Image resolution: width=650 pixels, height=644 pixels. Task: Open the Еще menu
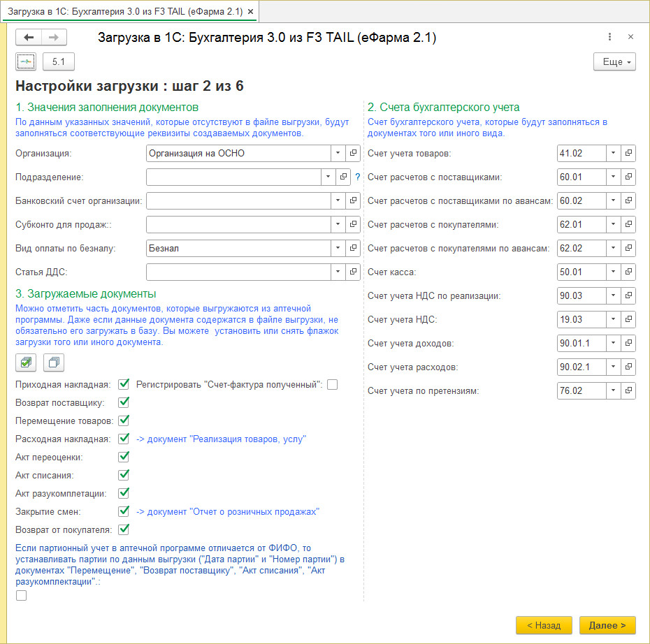tap(614, 61)
